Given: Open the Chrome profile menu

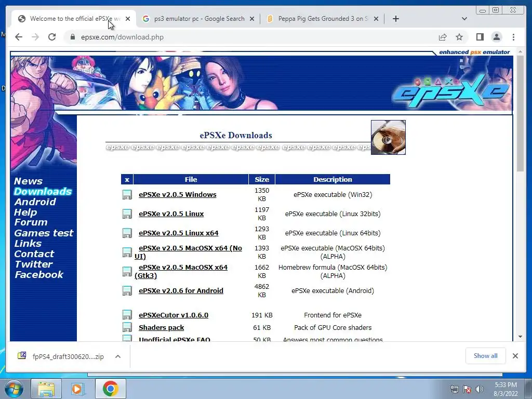Looking at the screenshot, I should click(x=496, y=37).
